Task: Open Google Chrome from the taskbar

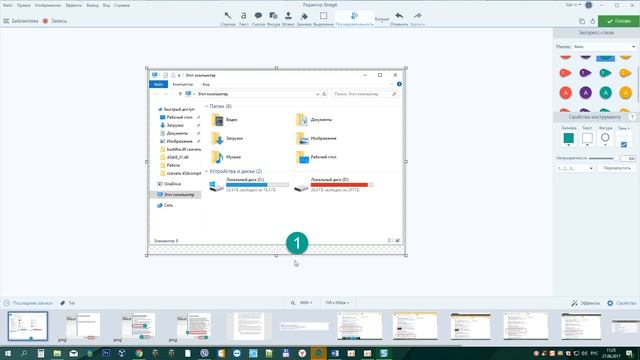Action: [x=139, y=353]
